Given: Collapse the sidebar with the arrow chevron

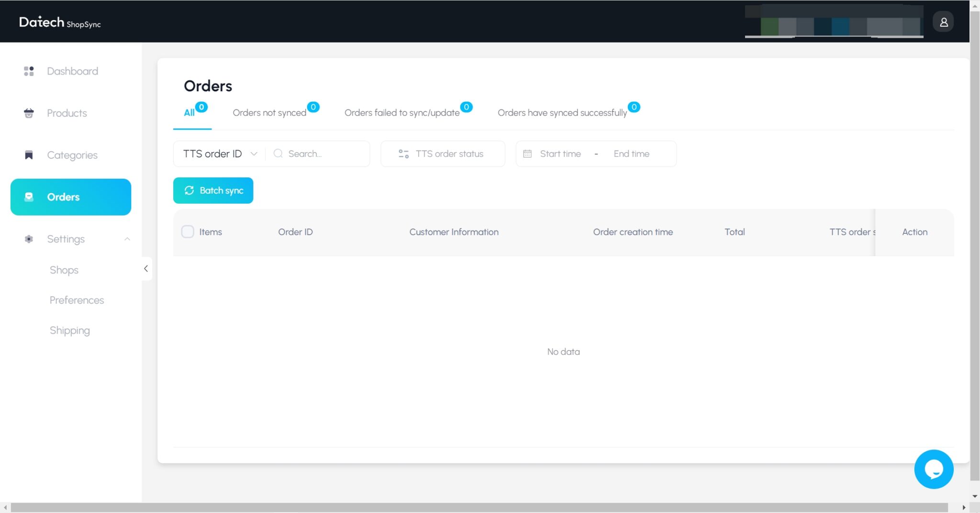Looking at the screenshot, I should (x=146, y=268).
